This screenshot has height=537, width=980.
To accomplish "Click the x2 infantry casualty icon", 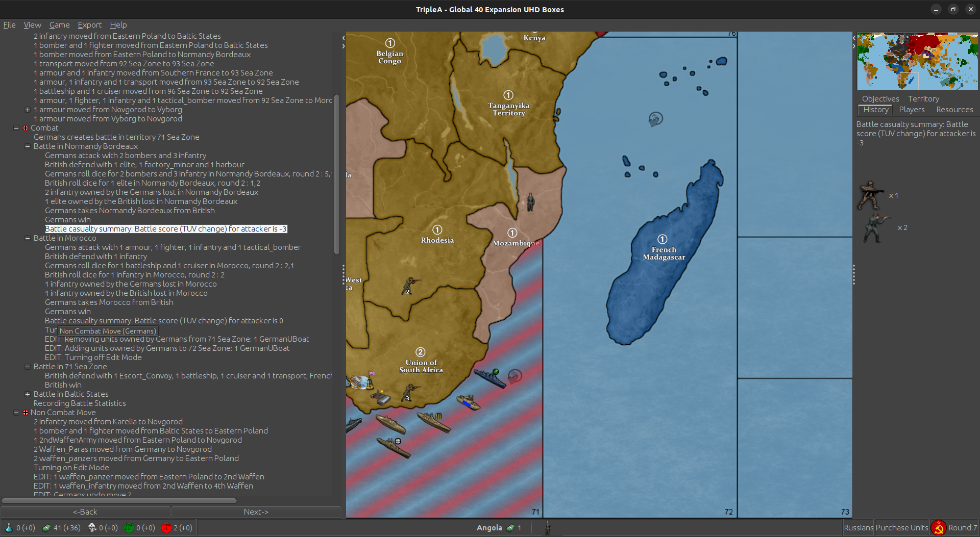I will [x=876, y=228].
